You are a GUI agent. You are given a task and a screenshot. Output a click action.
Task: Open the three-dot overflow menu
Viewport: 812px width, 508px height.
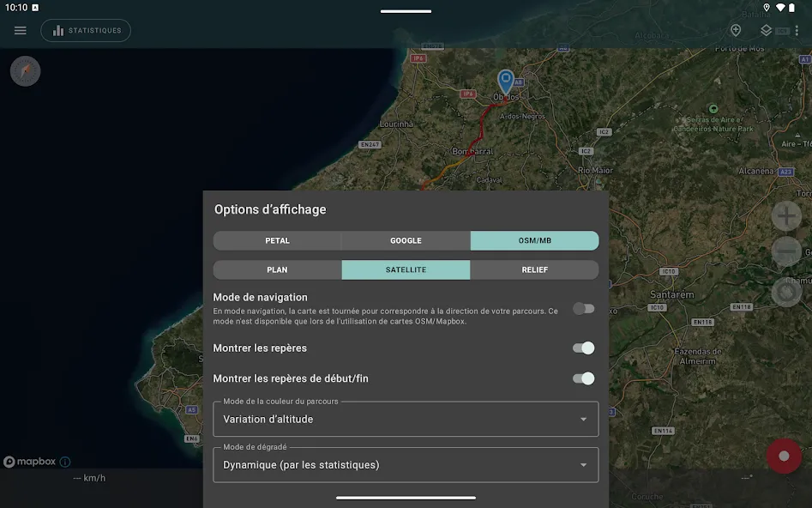point(797,31)
